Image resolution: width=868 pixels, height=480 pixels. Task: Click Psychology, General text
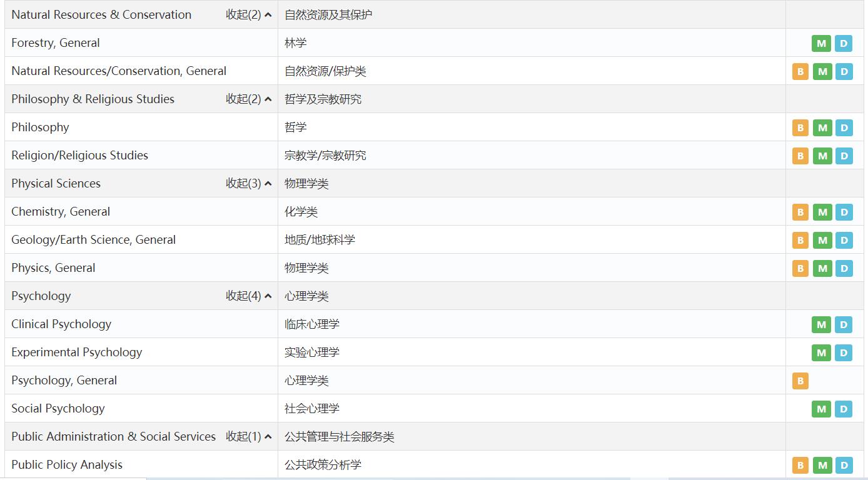(64, 381)
